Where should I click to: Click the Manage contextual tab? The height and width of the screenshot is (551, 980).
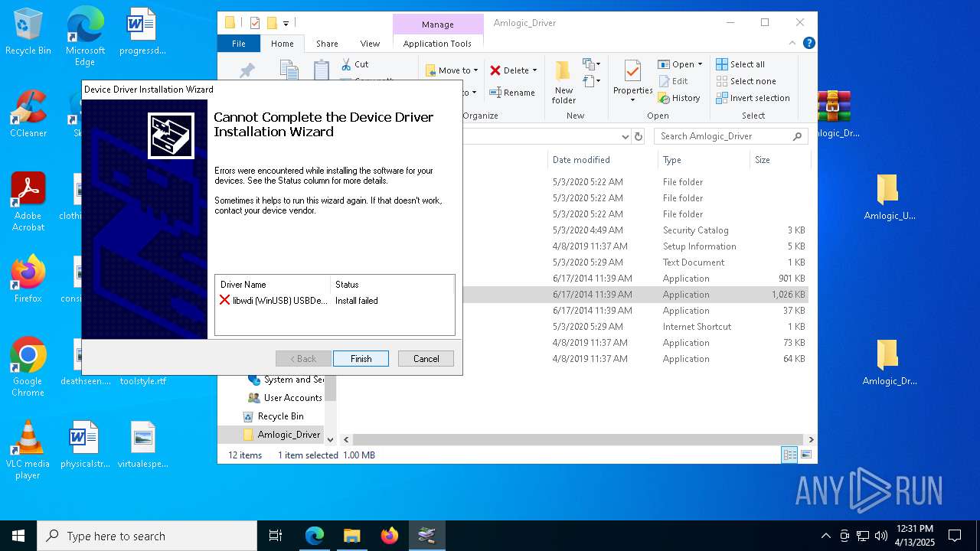pyautogui.click(x=438, y=24)
